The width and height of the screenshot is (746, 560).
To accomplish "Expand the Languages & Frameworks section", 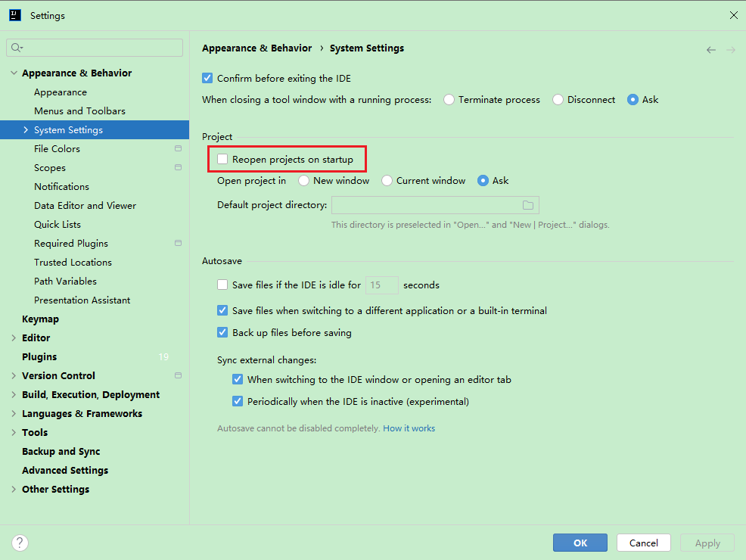I will coord(14,414).
